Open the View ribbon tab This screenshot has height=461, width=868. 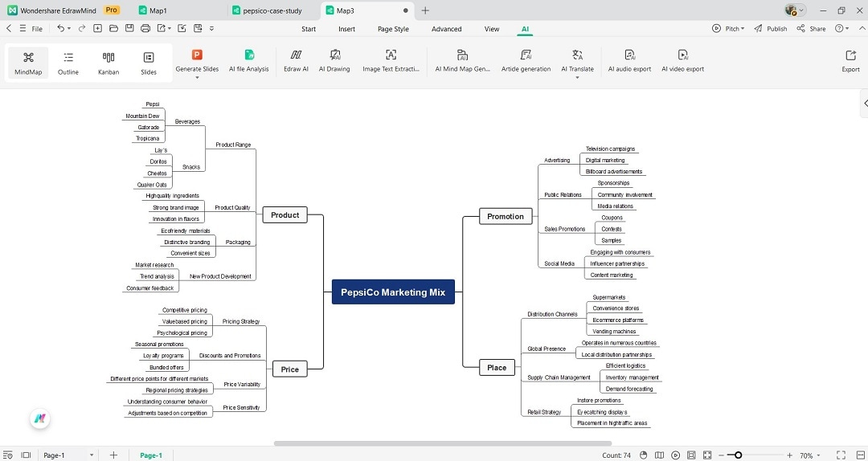coord(492,29)
